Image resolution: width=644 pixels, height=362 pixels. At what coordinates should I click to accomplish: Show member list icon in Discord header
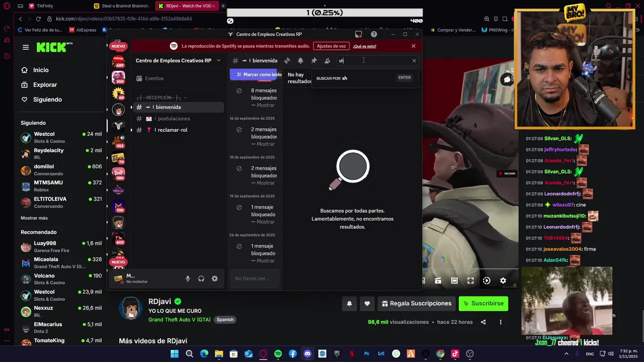(x=328, y=60)
